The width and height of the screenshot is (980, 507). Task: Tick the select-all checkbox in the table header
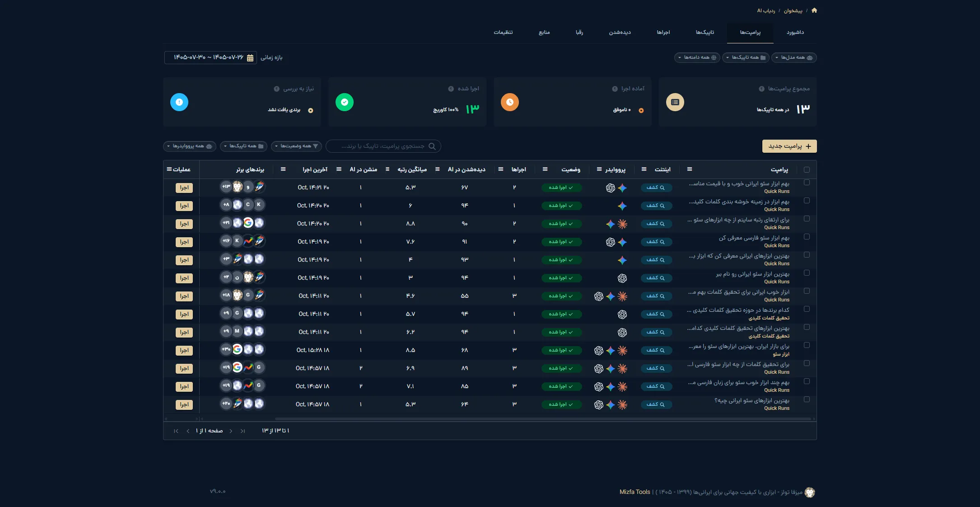pyautogui.click(x=807, y=170)
